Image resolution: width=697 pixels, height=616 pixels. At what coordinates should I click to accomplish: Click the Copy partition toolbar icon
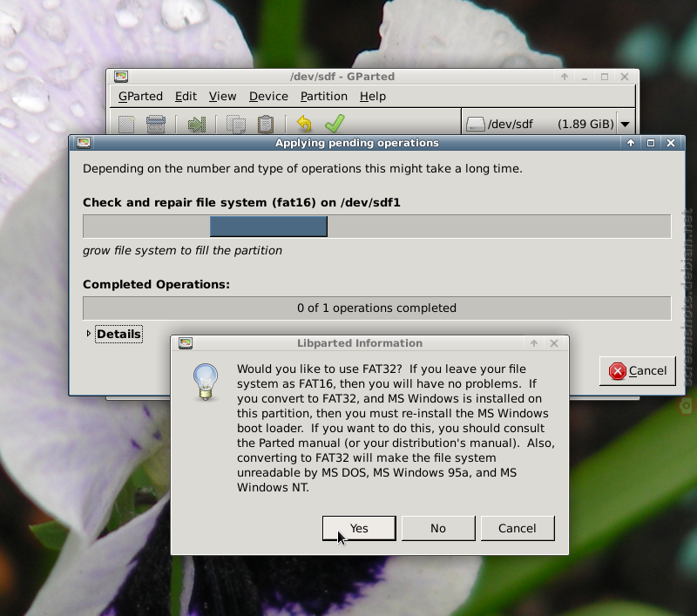[x=236, y=124]
